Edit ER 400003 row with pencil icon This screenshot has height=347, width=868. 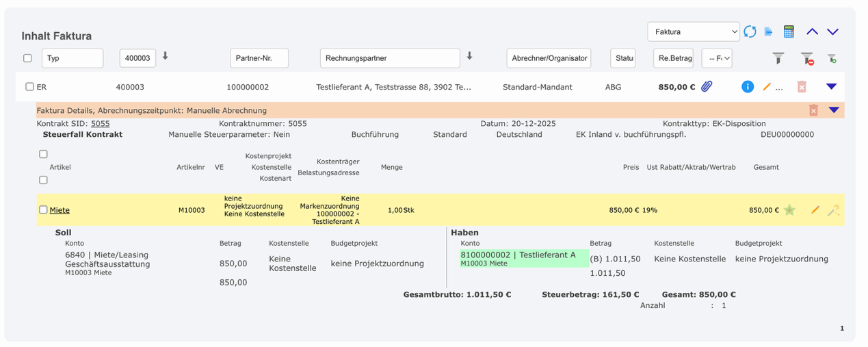pos(767,87)
